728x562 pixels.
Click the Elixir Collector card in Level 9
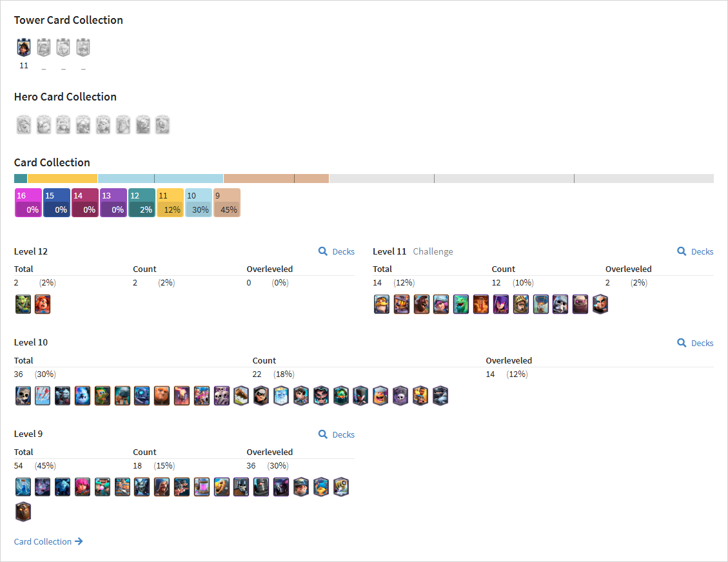(202, 487)
